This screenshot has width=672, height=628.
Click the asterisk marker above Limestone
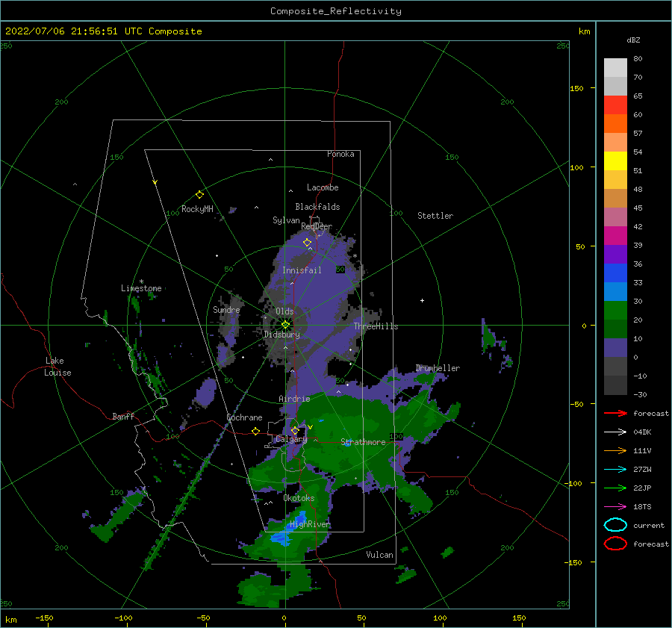pyautogui.click(x=141, y=282)
